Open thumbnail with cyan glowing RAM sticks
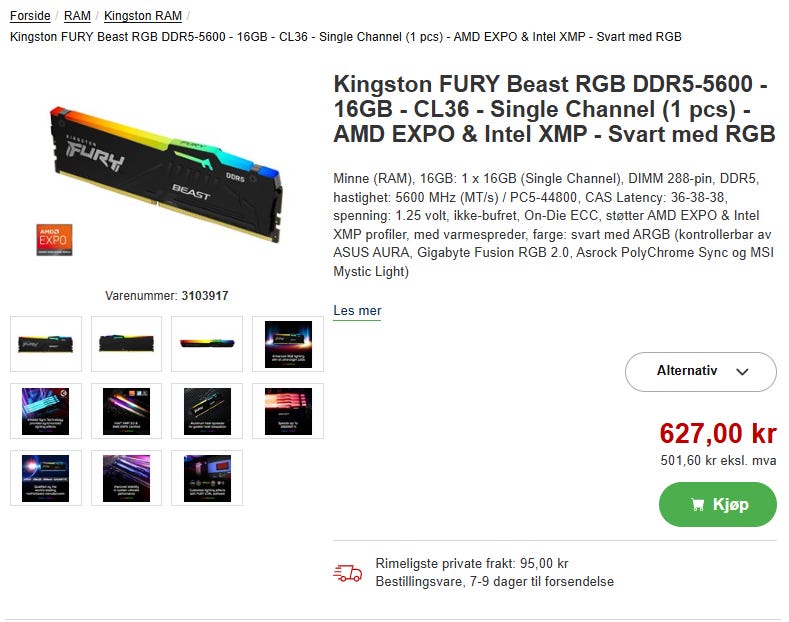This screenshot has width=789, height=622. tap(46, 411)
